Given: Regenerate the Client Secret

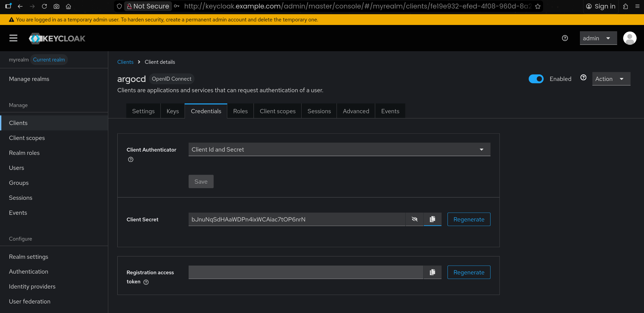Looking at the screenshot, I should click(469, 219).
